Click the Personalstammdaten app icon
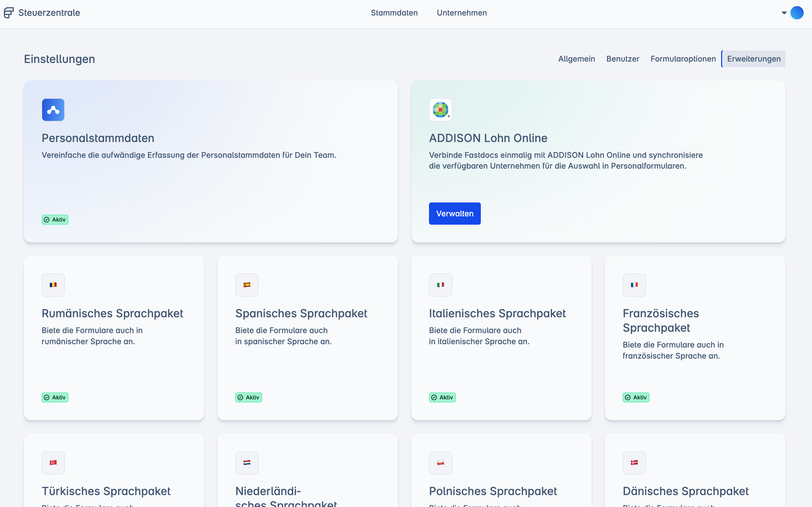Screen dimensions: 812x507 (x=53, y=110)
